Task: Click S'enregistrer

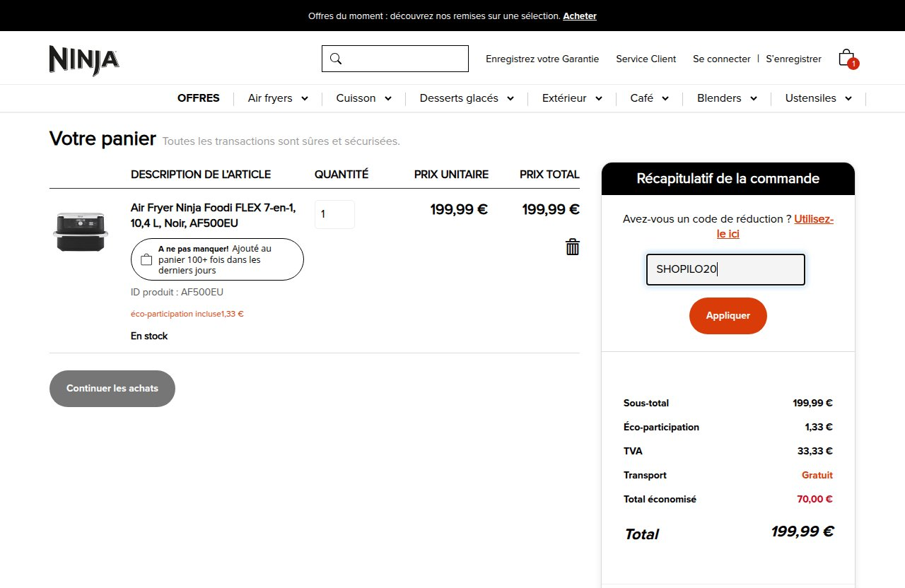Action: (x=793, y=59)
